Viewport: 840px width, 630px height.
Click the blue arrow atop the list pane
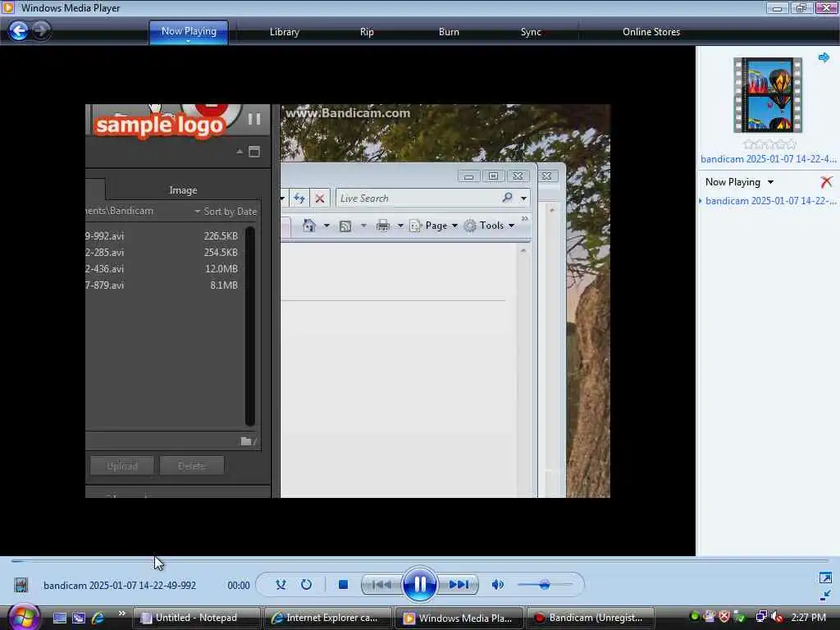click(824, 57)
